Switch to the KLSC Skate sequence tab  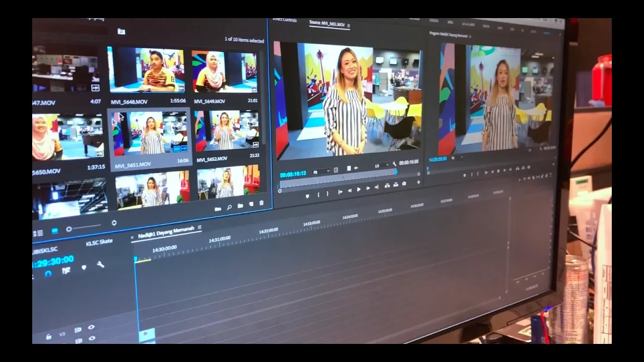point(99,242)
